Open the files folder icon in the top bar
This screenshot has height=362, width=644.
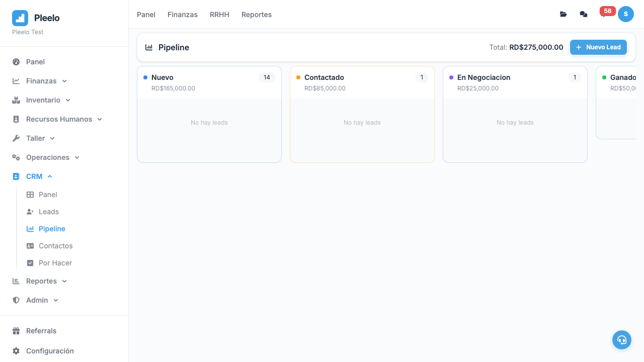(563, 14)
